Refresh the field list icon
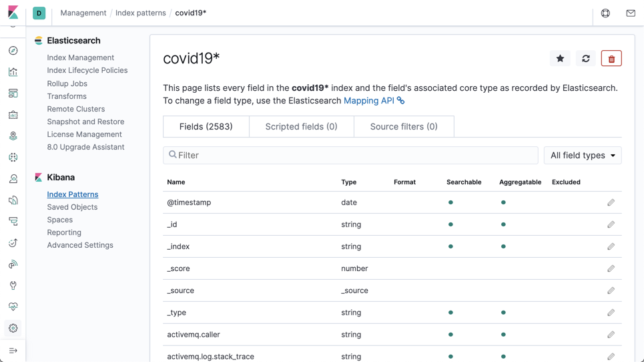This screenshot has width=644, height=362. pyautogui.click(x=586, y=58)
